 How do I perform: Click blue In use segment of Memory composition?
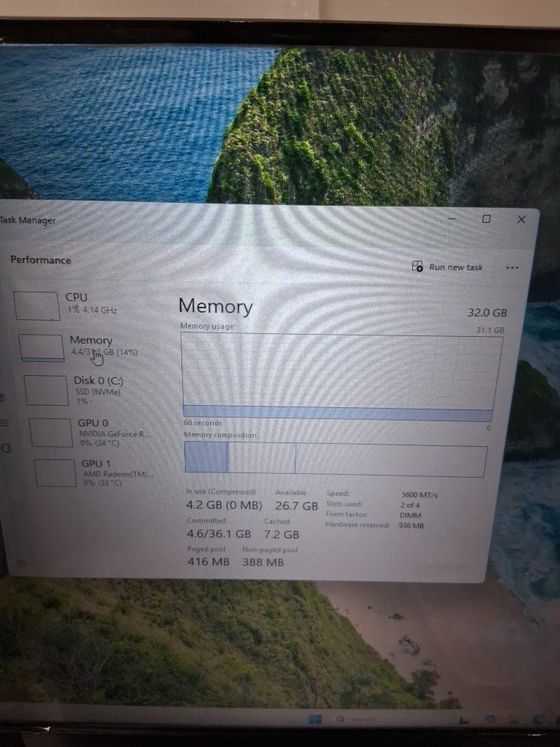(x=205, y=458)
